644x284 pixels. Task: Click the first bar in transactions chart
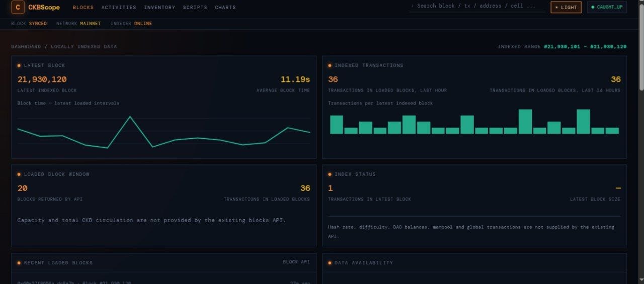pyautogui.click(x=337, y=125)
